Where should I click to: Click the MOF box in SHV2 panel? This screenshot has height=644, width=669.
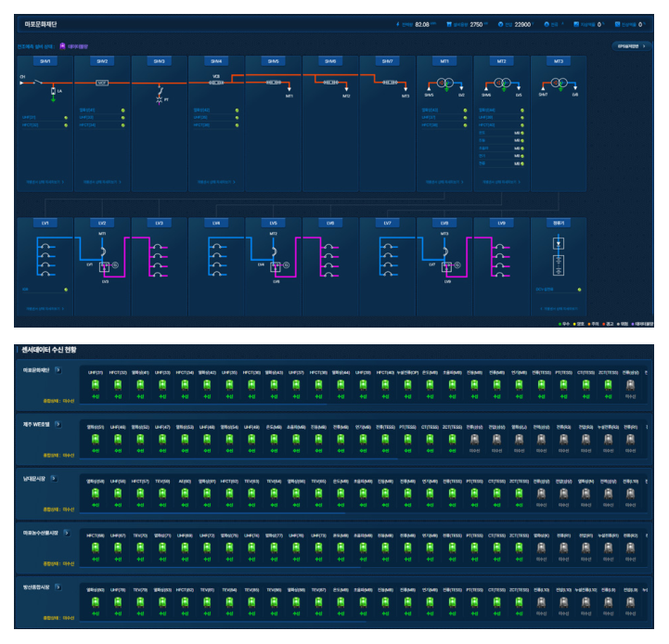coord(101,83)
